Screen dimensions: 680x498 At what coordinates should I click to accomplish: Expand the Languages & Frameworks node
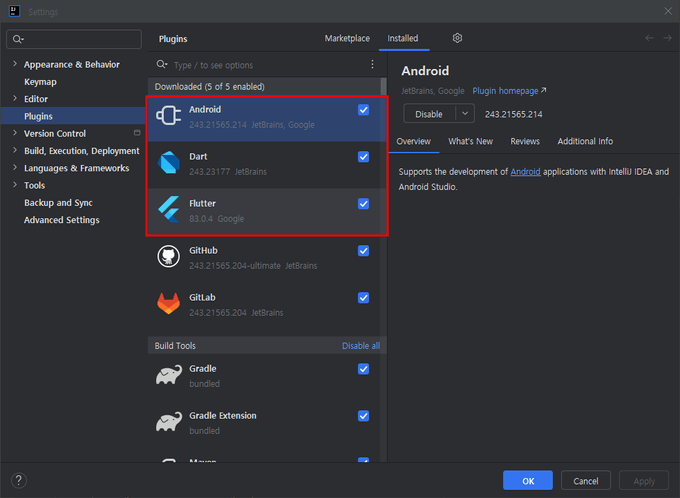15,168
